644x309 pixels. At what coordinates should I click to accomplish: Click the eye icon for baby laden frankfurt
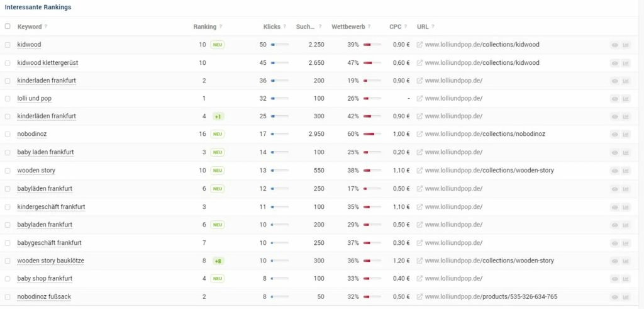click(614, 152)
